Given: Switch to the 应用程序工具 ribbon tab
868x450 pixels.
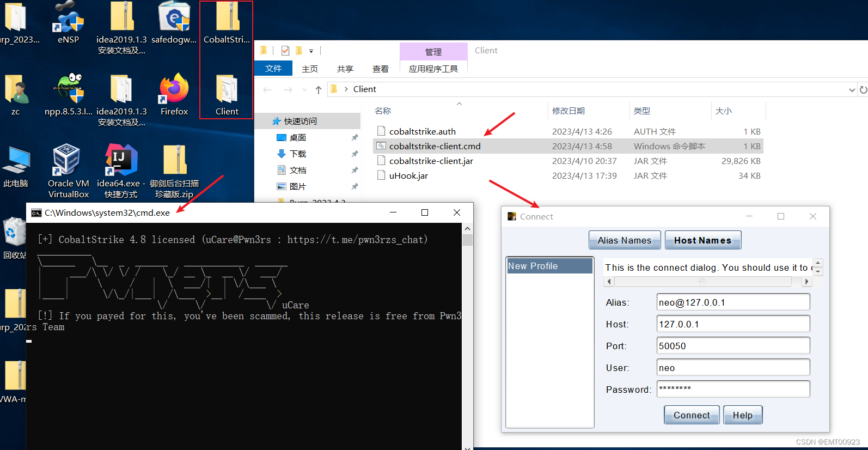Looking at the screenshot, I should 433,69.
